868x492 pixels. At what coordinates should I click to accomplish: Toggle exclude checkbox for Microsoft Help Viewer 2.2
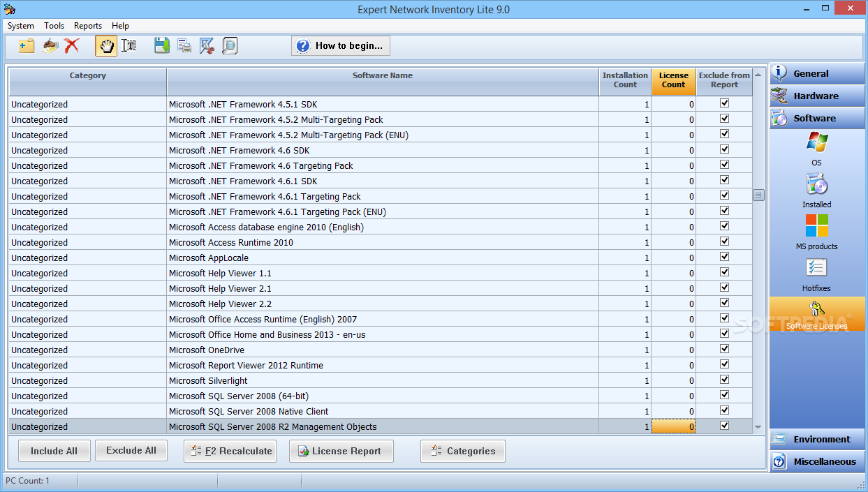point(724,303)
